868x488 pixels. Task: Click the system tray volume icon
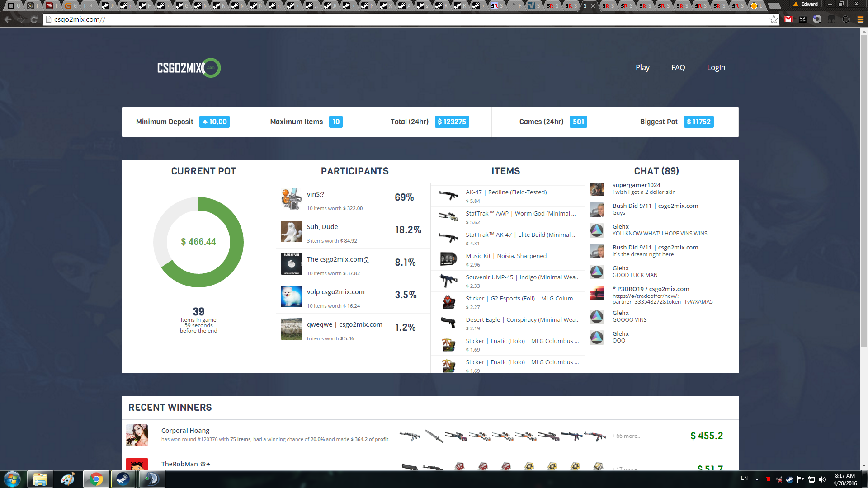point(822,479)
